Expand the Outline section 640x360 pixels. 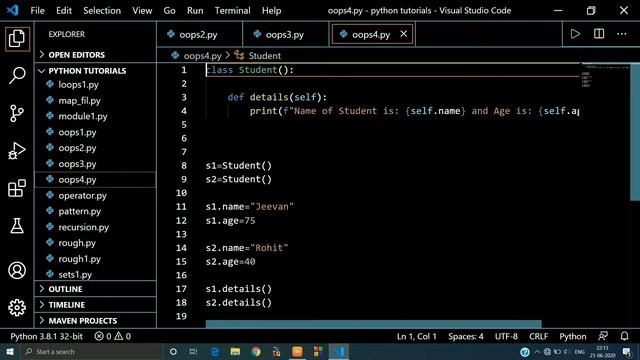(x=96, y=289)
